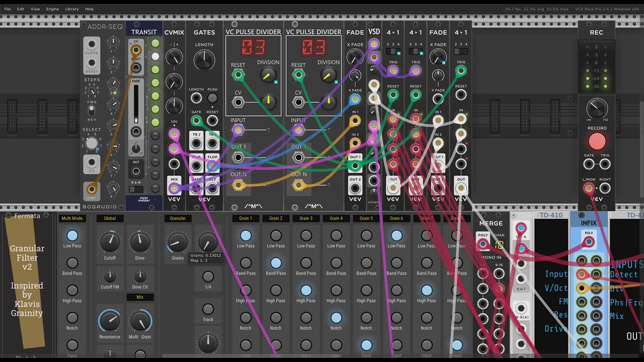The height and width of the screenshot is (362, 644).
Task: Flip the FWD/REV switch on ADDR-SEQ
Action: pos(92,109)
